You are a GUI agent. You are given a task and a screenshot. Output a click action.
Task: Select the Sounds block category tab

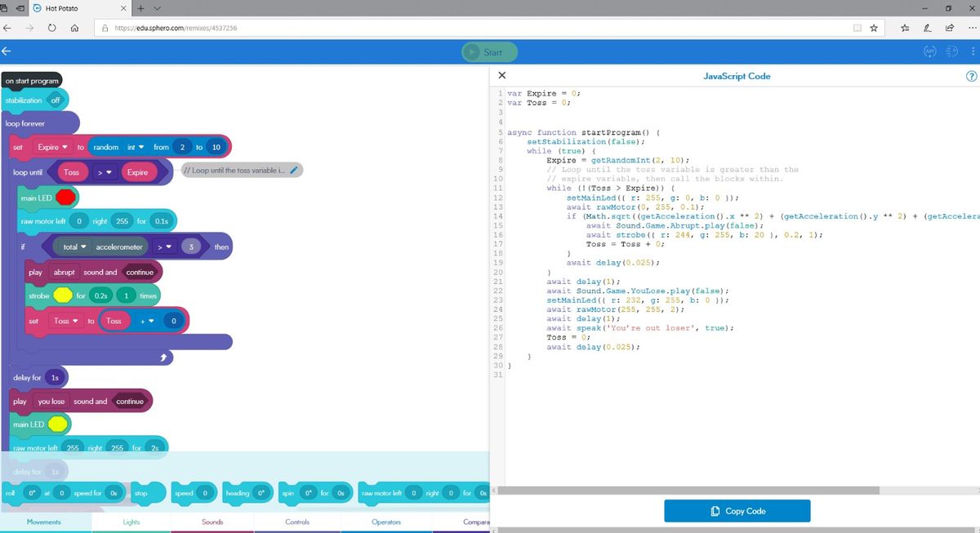212,522
